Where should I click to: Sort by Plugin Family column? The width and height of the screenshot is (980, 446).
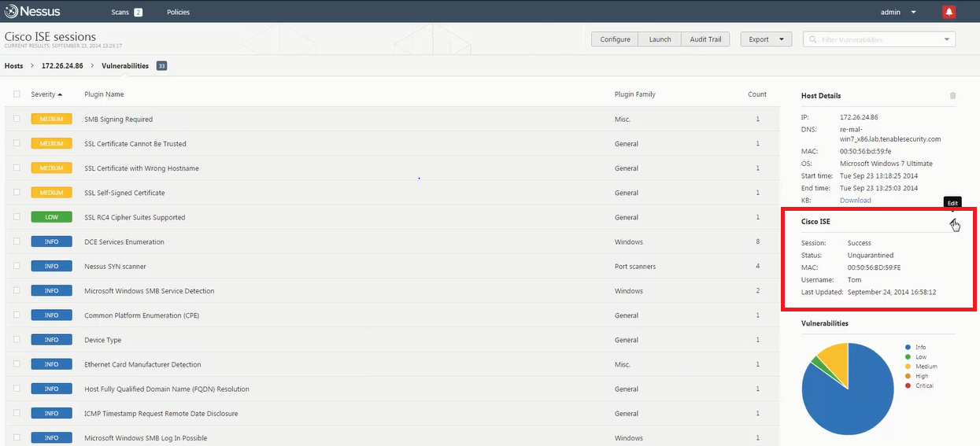634,94
